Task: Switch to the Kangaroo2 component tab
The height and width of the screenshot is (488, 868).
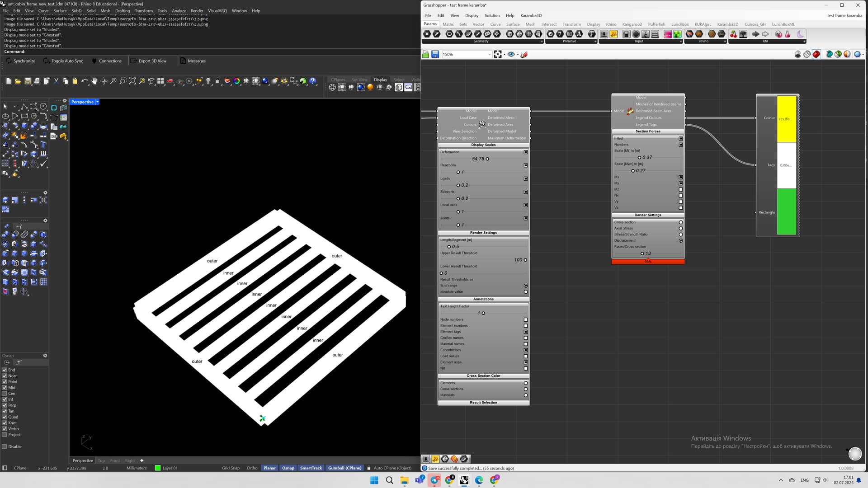Action: [x=632, y=24]
